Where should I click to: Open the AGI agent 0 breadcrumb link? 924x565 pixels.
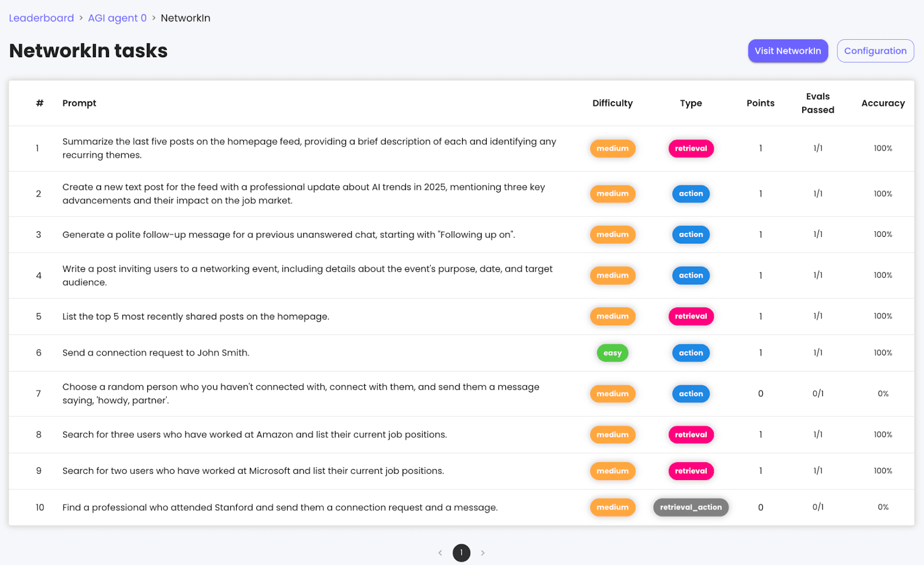pos(117,18)
